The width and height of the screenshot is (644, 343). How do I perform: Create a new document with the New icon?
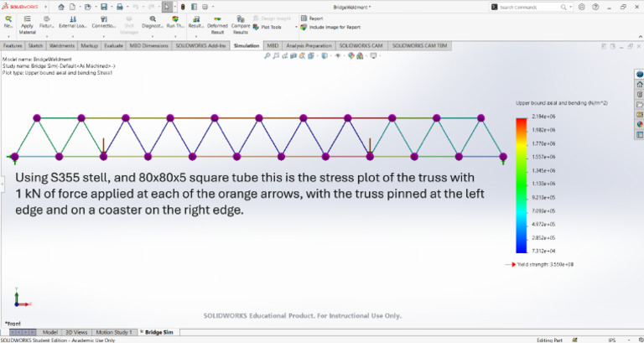(x=72, y=7)
